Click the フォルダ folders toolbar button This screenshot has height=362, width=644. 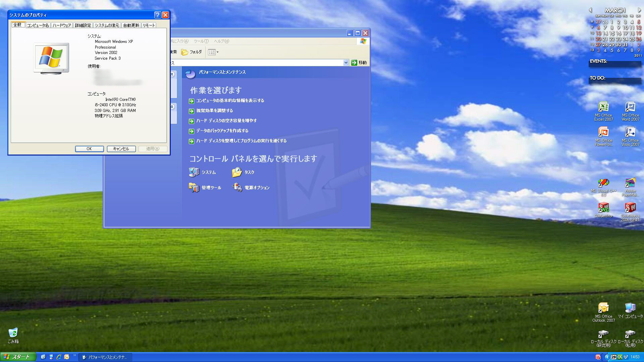click(192, 52)
